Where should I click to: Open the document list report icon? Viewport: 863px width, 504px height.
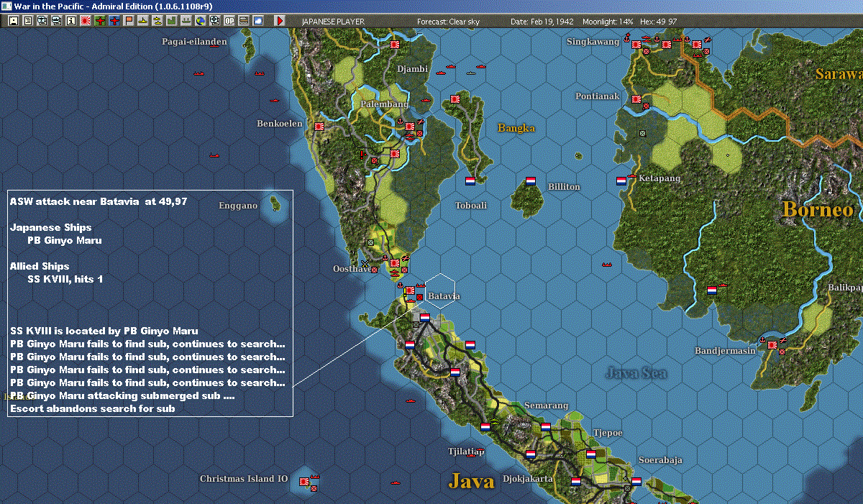tap(27, 21)
